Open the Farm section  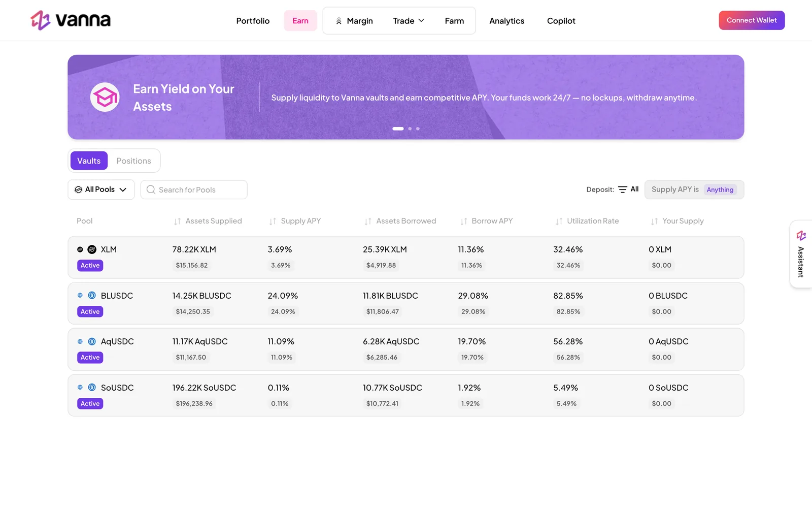454,21
